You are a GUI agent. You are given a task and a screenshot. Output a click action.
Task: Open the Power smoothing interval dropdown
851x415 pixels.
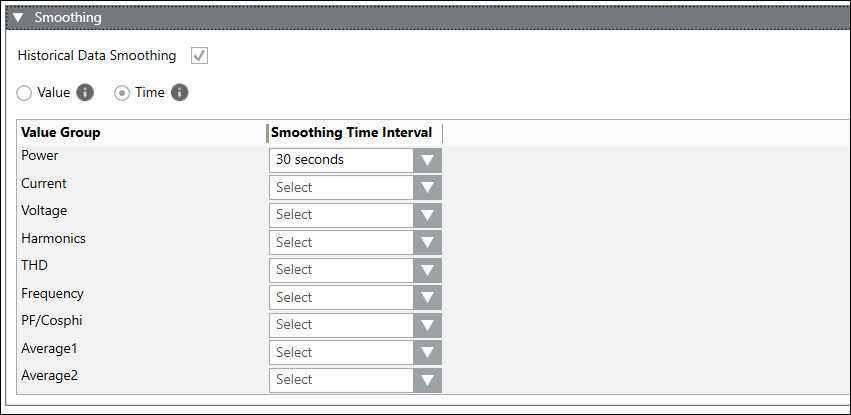(427, 160)
